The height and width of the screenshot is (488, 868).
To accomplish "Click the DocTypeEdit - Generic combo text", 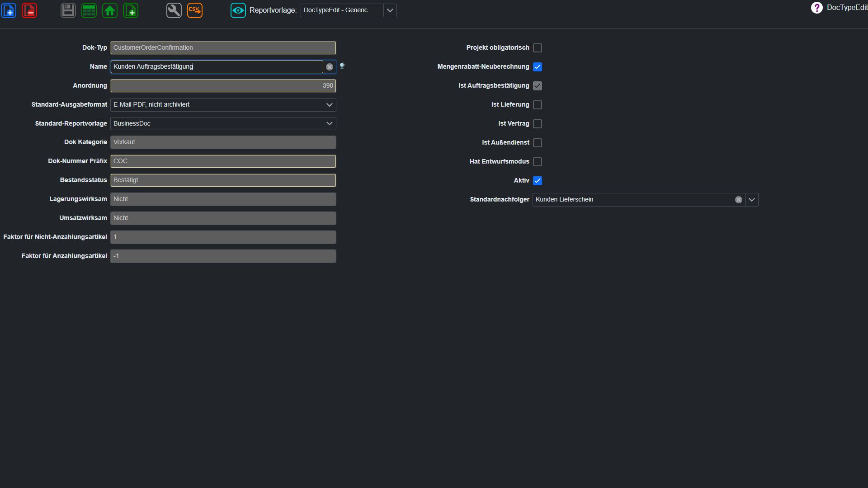I will [x=335, y=10].
